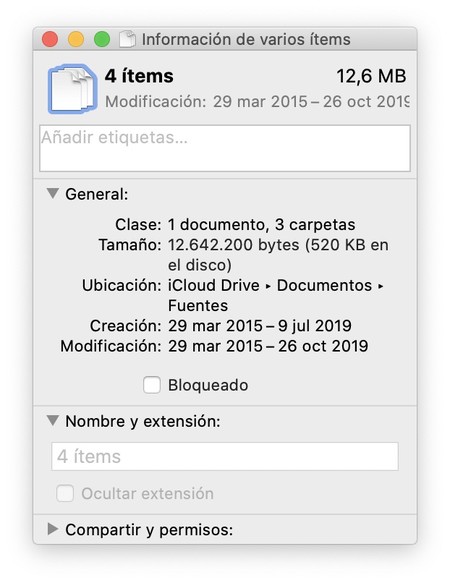Click the window title Información de varios ítems
This screenshot has width=450, height=583.
tap(246, 39)
